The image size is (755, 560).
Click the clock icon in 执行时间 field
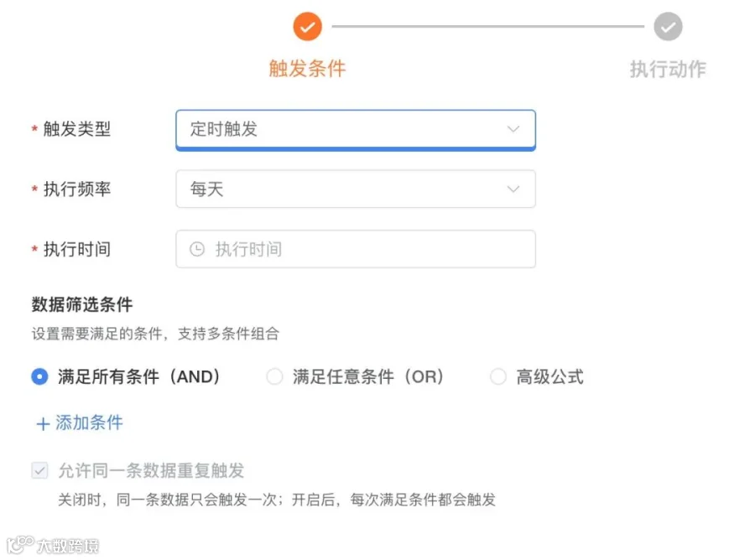click(197, 249)
